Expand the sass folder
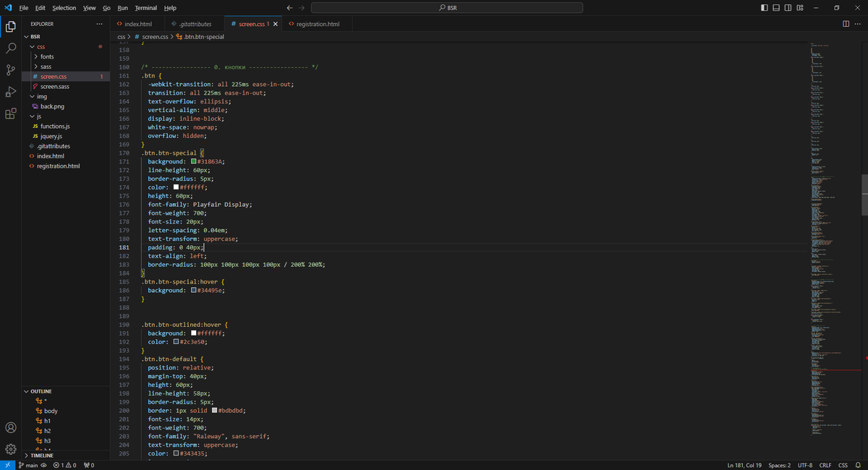Viewport: 868px width, 470px height. pos(65,67)
